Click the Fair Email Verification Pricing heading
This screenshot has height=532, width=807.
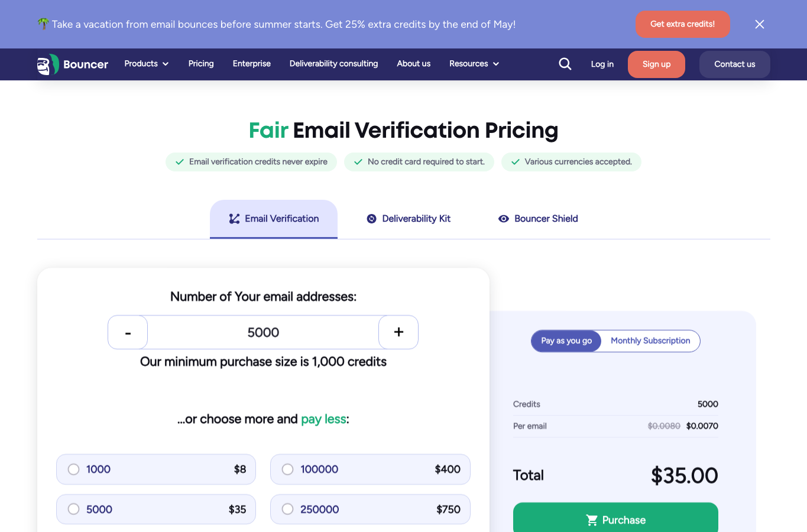point(403,131)
